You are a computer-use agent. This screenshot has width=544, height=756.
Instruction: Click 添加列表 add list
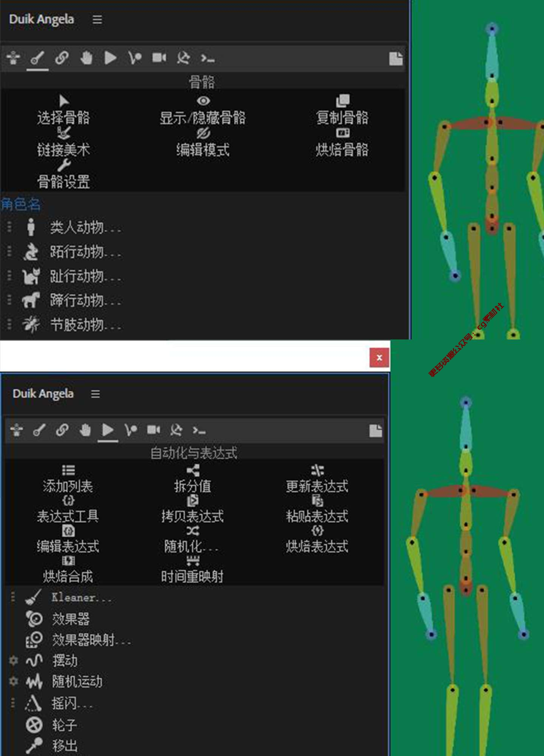pos(68,479)
